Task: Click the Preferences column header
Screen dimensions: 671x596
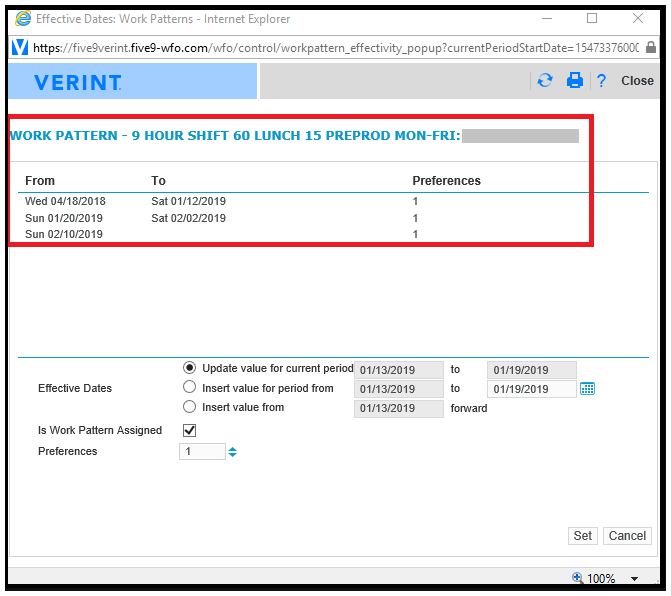Action: 446,181
